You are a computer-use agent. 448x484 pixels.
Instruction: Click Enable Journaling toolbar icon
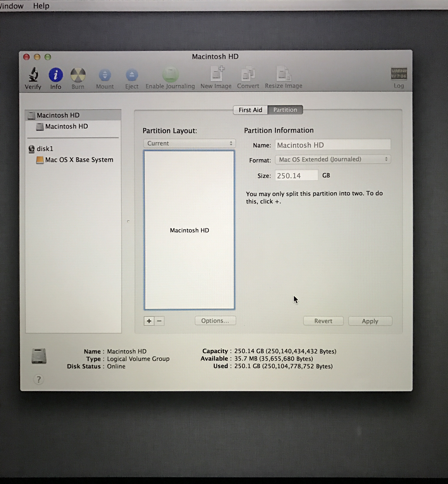point(170,75)
